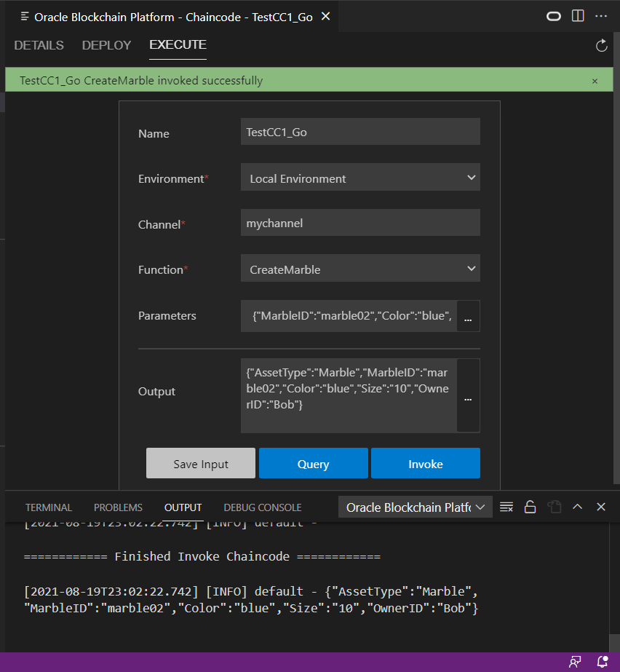
Task: Open the Function dropdown showing CreateMarble
Action: 360,269
